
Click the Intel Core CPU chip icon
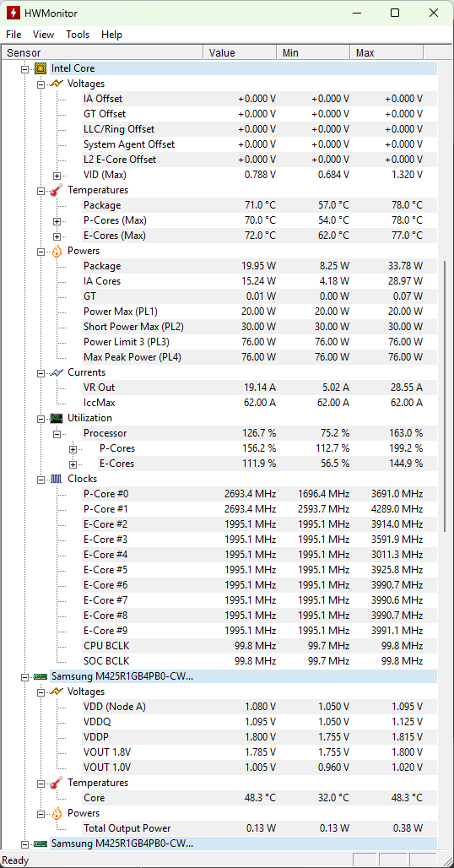[40, 68]
